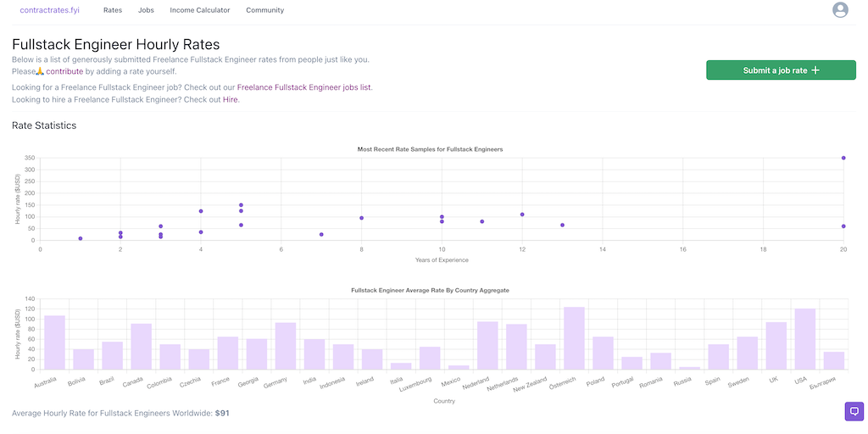Open the user profile avatar icon
The height and width of the screenshot is (434, 868).
click(x=840, y=10)
